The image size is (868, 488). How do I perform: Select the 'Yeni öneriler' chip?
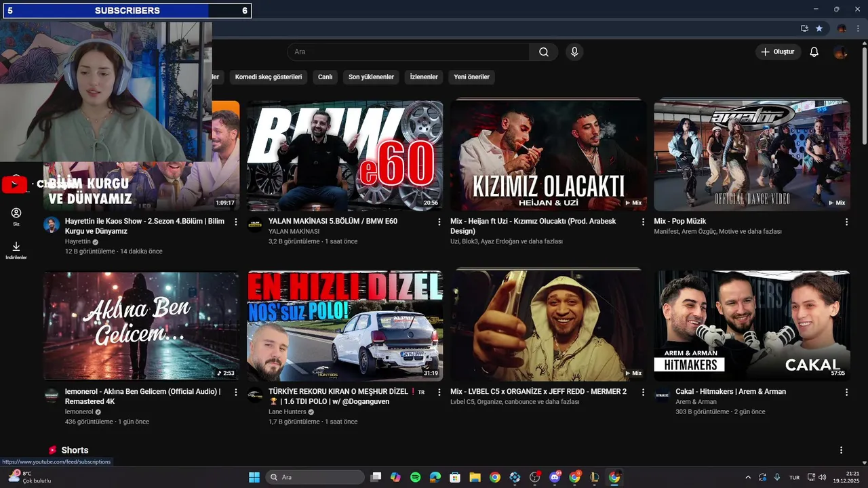pyautogui.click(x=472, y=77)
